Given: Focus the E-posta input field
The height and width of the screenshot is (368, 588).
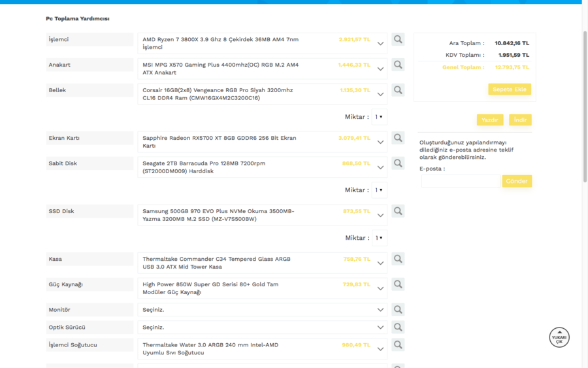Looking at the screenshot, I should [461, 181].
